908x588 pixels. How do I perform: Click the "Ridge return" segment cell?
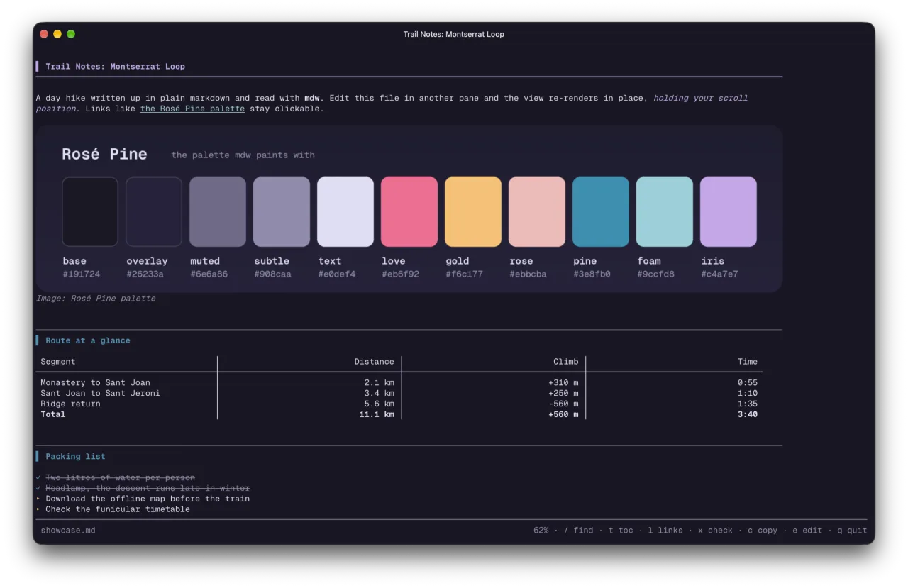70,404
